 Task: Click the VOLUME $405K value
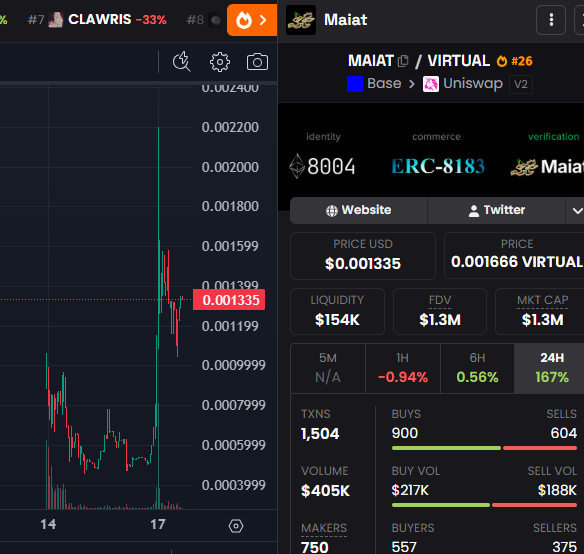[325, 491]
